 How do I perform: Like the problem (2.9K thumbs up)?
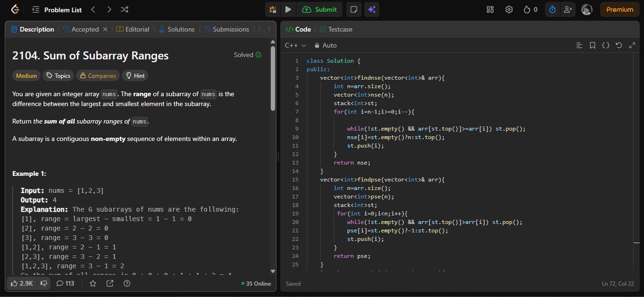pos(22,283)
